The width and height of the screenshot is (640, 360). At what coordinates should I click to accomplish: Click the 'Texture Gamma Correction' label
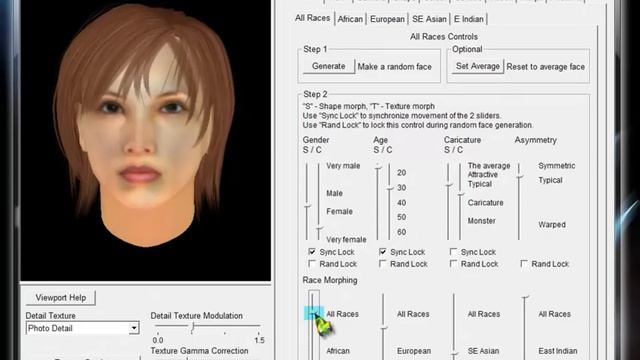click(x=199, y=351)
